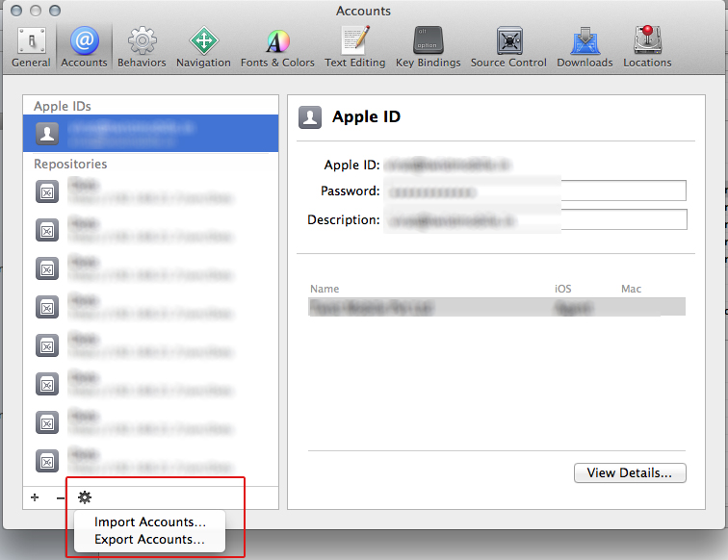
Task: Select the fifth repository in list
Action: [150, 345]
